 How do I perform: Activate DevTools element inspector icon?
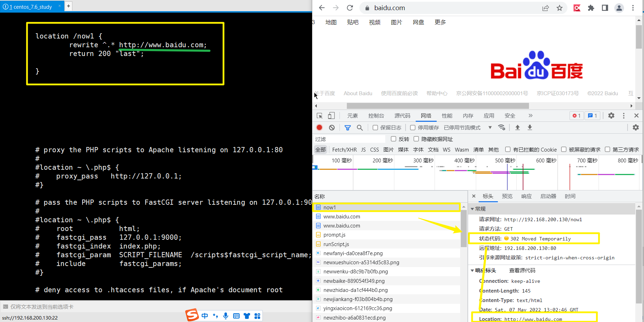pyautogui.click(x=320, y=116)
